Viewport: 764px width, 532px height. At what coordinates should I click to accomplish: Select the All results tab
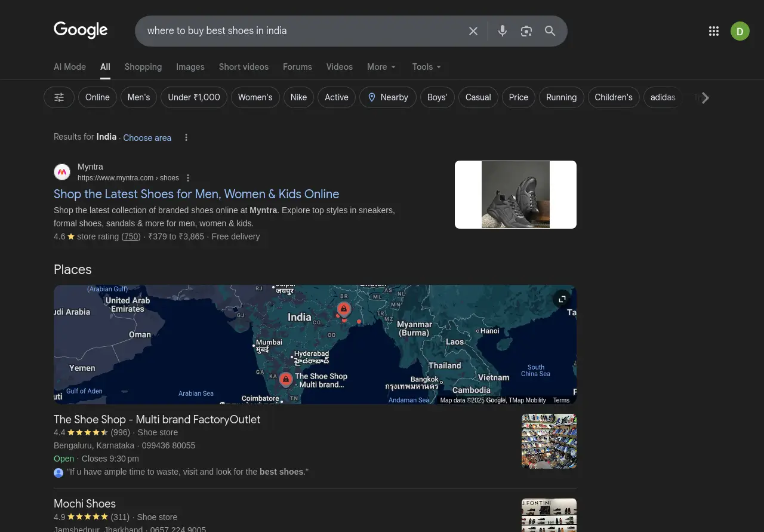[105, 67]
